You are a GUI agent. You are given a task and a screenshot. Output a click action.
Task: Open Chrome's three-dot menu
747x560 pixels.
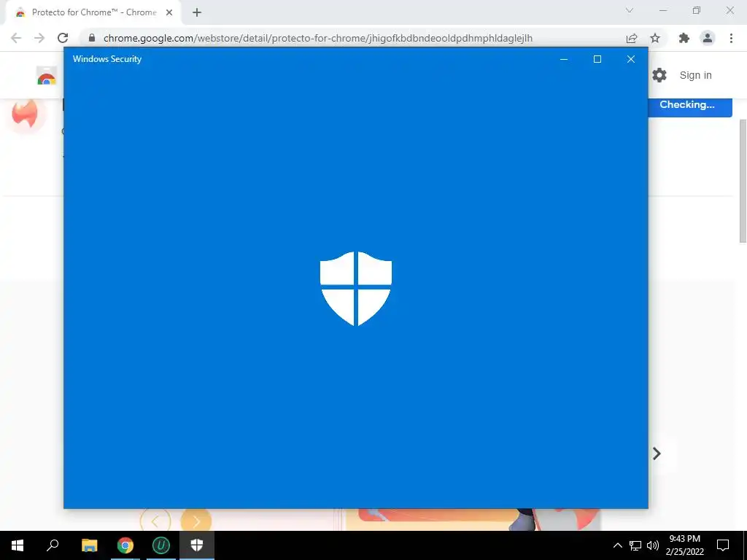[x=731, y=38]
